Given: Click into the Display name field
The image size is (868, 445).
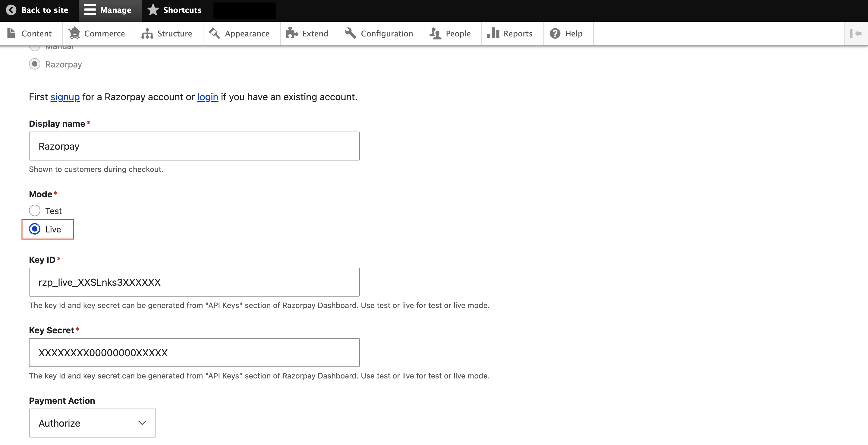Looking at the screenshot, I should (x=194, y=146).
